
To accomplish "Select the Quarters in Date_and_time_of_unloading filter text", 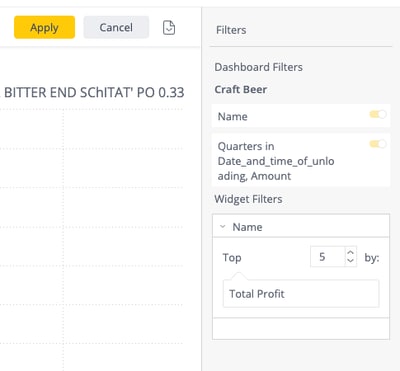I will [x=276, y=161].
